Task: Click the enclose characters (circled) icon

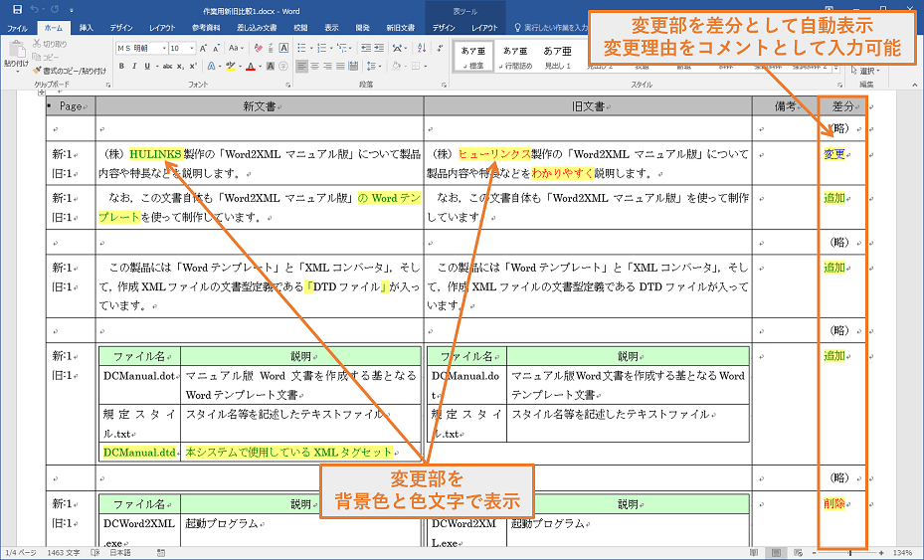Action: [282, 66]
